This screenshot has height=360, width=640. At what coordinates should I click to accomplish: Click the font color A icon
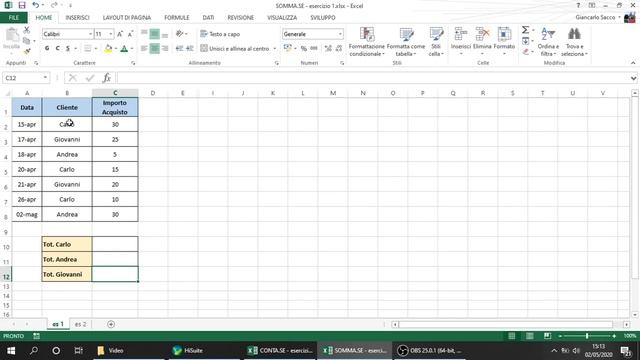point(124,49)
